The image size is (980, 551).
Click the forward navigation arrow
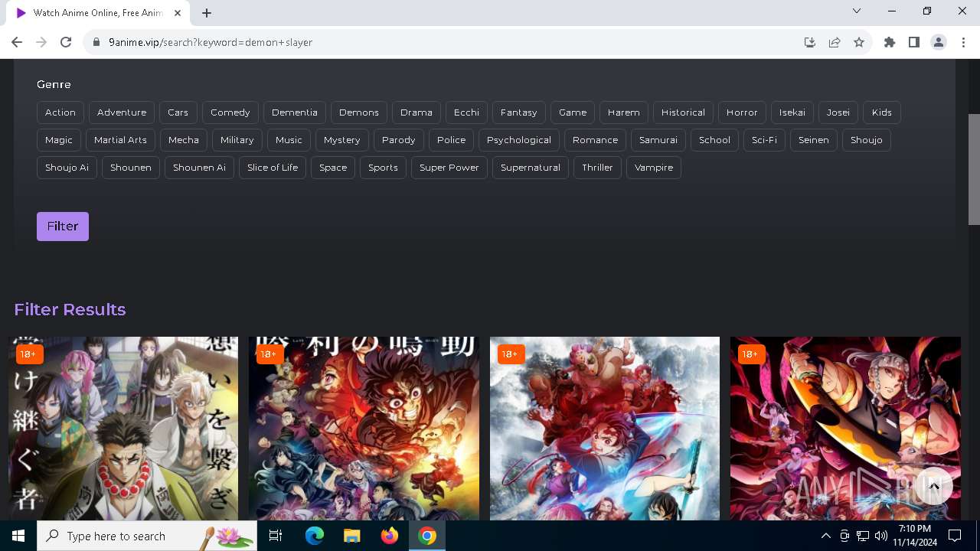click(41, 42)
